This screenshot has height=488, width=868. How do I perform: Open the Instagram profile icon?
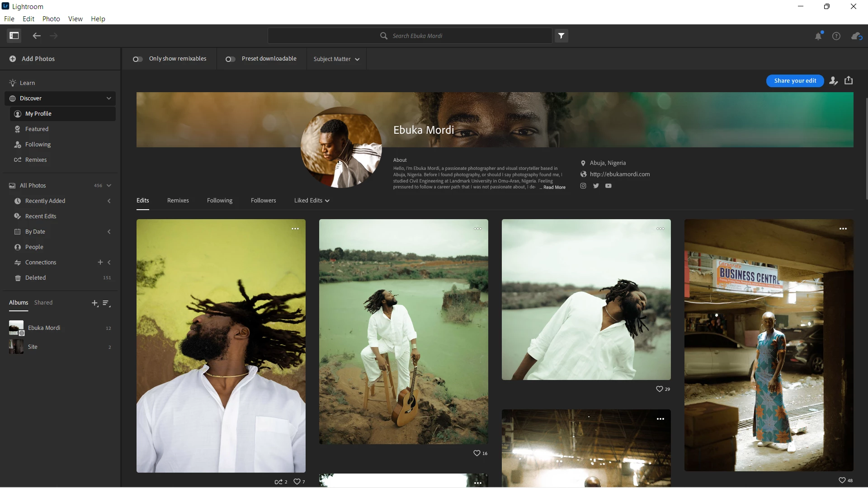tap(583, 186)
